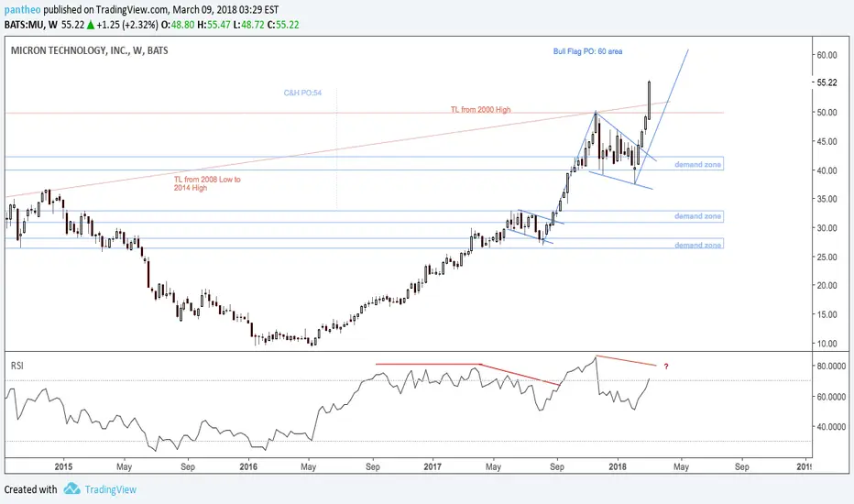
Task: Click the C&H PO:54 annotation
Action: pyautogui.click(x=302, y=93)
